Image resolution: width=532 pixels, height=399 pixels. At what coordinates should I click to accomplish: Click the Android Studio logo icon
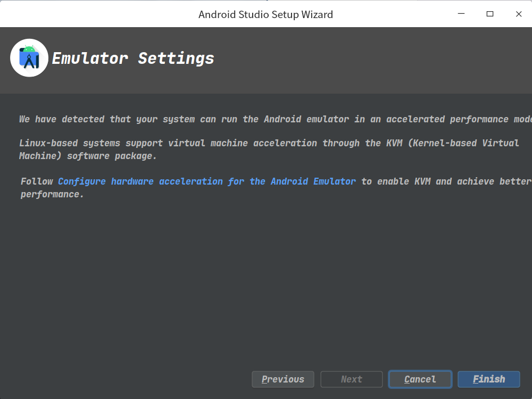pyautogui.click(x=29, y=58)
